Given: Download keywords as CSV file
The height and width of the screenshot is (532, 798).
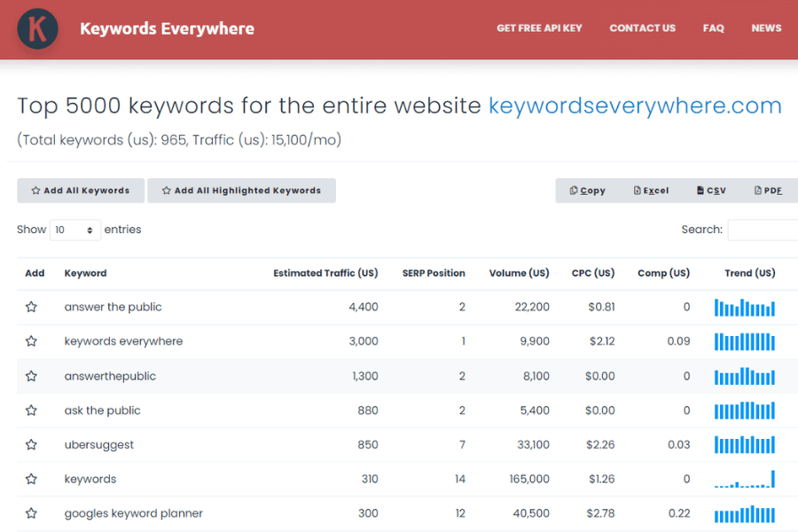Looking at the screenshot, I should (x=711, y=191).
